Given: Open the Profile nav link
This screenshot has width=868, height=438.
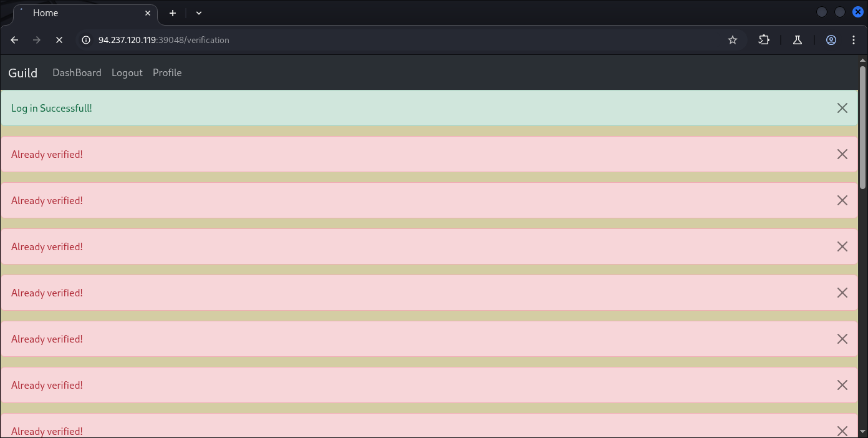Looking at the screenshot, I should [x=167, y=73].
